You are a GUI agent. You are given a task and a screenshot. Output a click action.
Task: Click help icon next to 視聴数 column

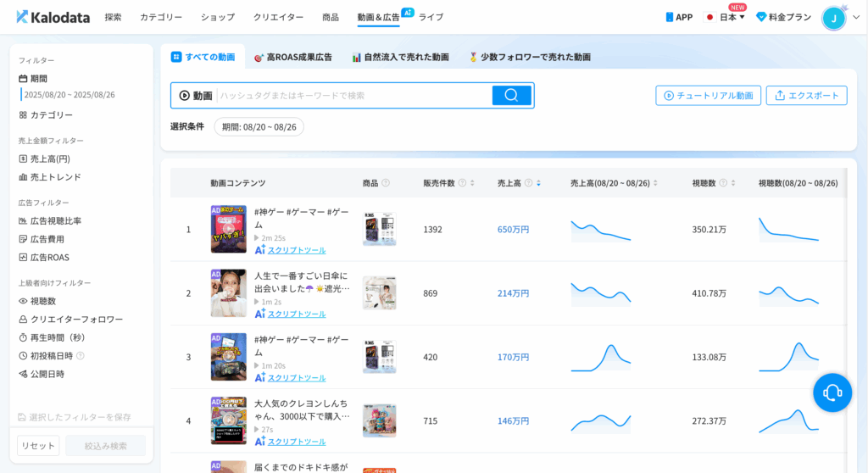point(723,183)
